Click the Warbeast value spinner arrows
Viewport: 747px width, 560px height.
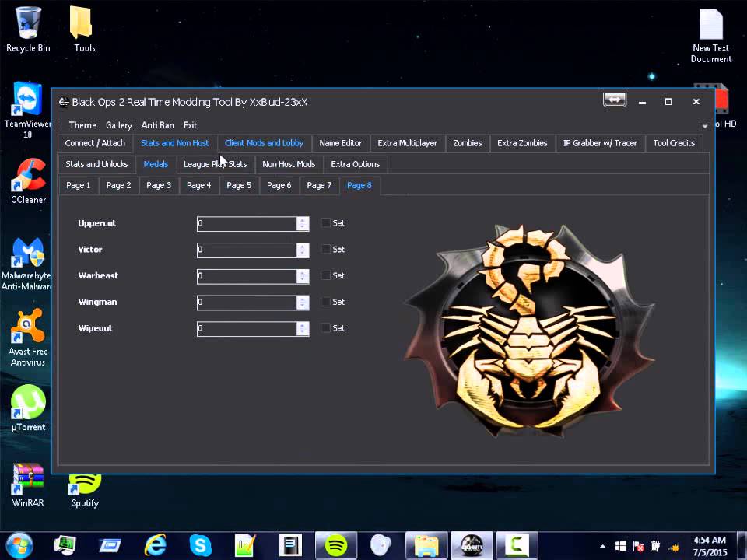point(303,275)
